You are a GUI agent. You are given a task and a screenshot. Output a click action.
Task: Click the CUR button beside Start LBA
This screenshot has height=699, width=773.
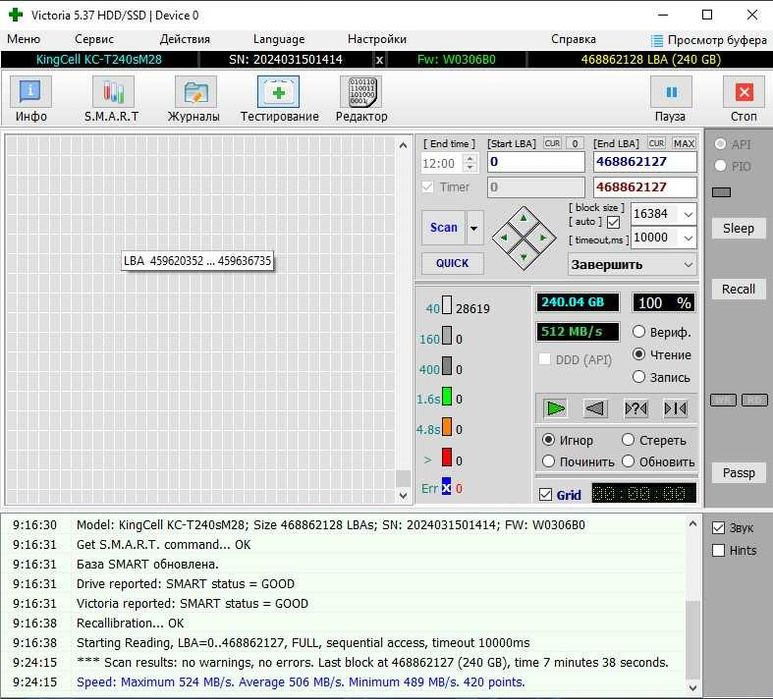552,143
